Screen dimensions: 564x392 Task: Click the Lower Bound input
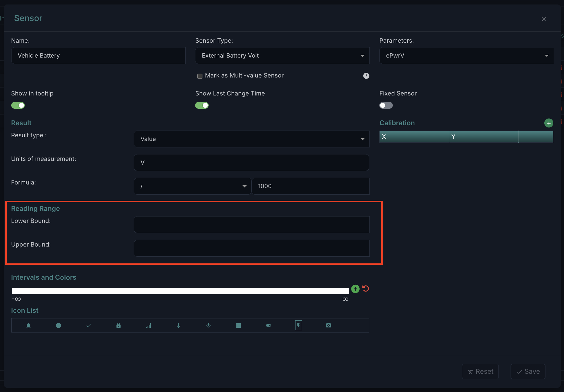tap(252, 225)
